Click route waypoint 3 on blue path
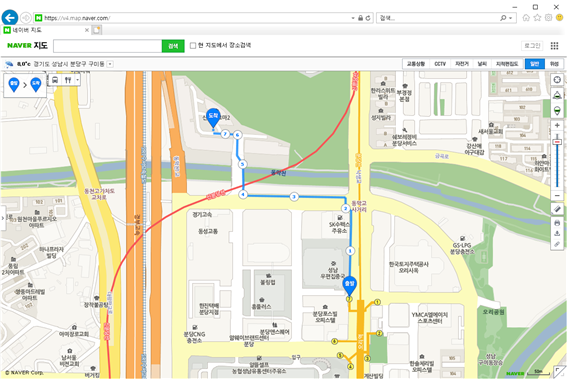 coord(294,197)
